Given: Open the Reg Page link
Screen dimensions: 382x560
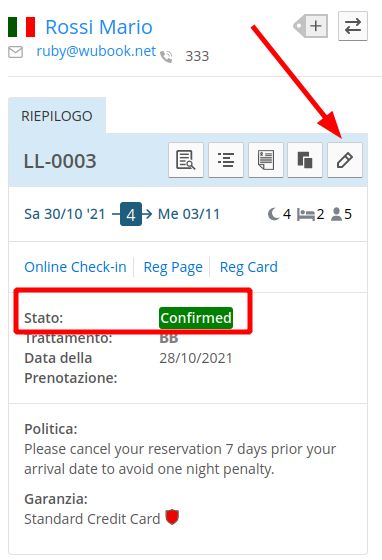Looking at the screenshot, I should coord(173,267).
